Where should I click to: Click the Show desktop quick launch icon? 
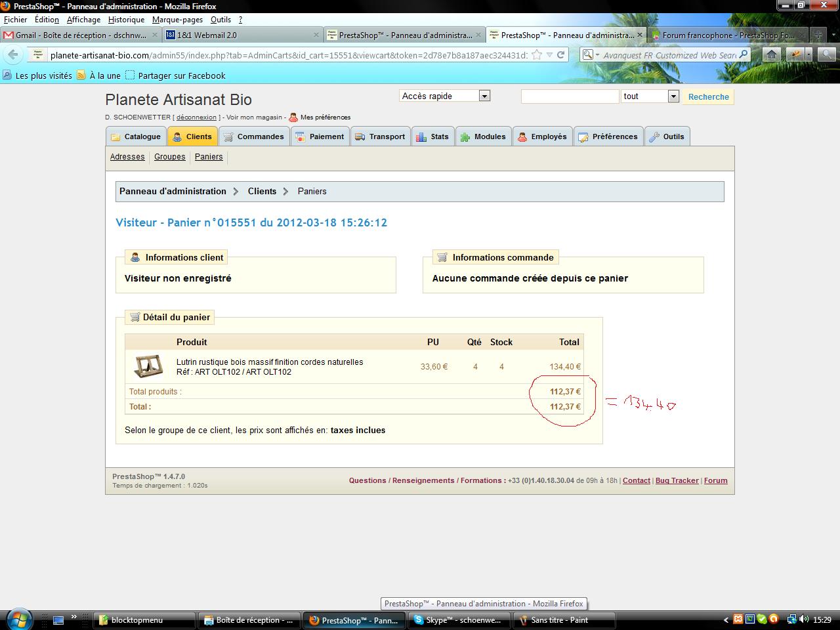58,619
